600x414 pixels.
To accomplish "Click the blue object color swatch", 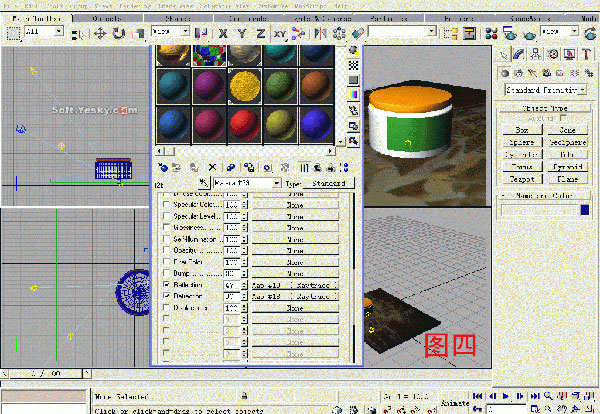I will point(584,210).
